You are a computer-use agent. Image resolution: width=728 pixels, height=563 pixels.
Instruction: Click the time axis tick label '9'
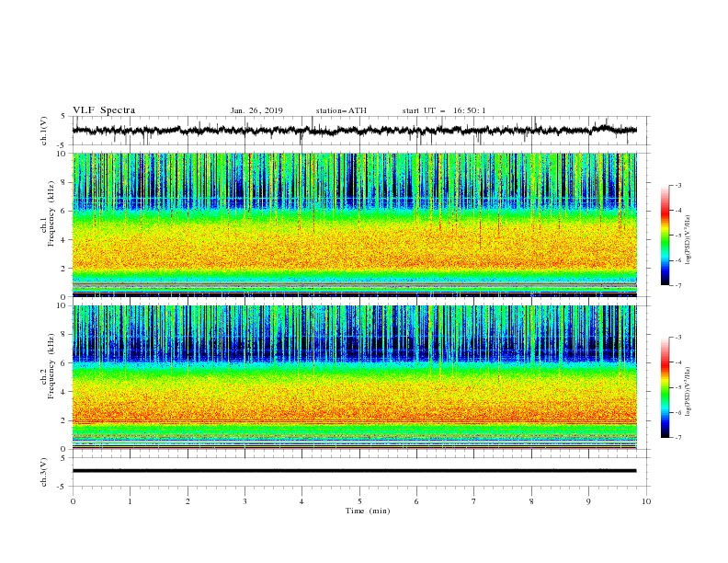click(x=588, y=501)
